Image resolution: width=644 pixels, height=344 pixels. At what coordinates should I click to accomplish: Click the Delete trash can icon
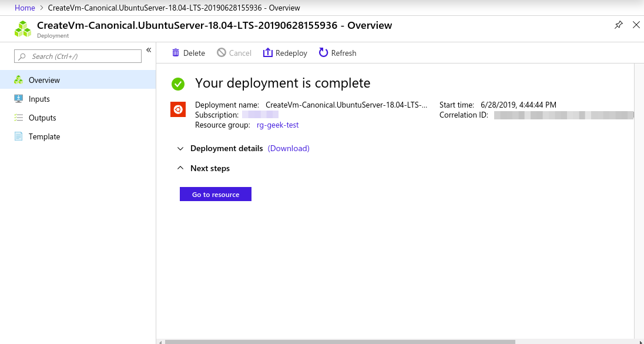176,52
